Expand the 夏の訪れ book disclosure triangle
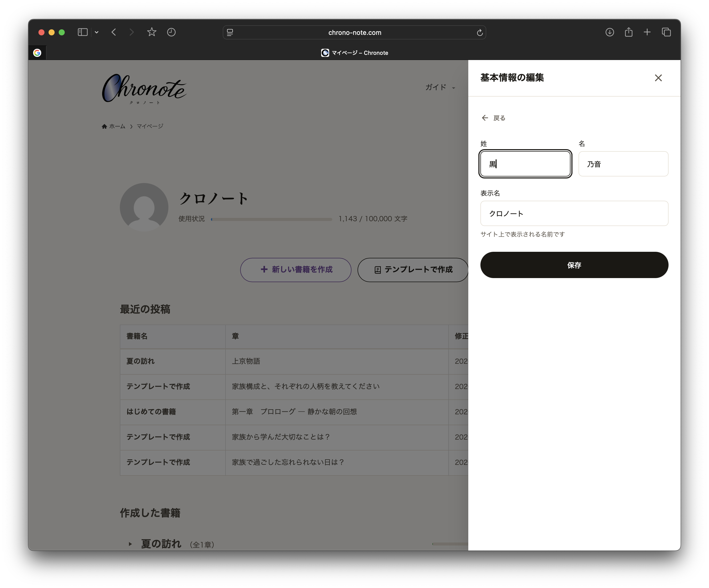 tap(130, 544)
